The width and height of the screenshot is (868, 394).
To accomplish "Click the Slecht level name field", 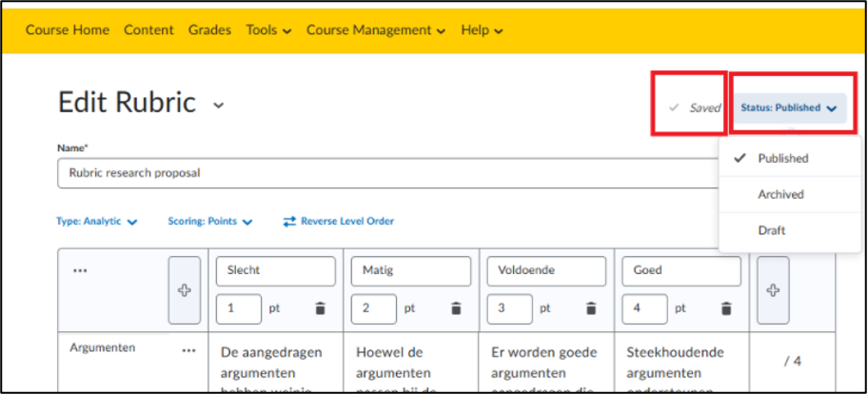I will (x=275, y=270).
